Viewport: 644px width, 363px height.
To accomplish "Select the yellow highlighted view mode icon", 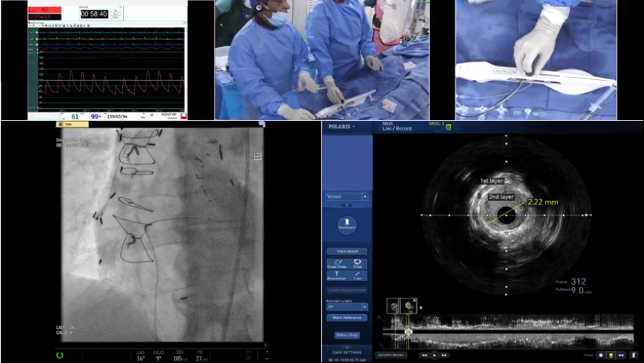I will (611, 355).
